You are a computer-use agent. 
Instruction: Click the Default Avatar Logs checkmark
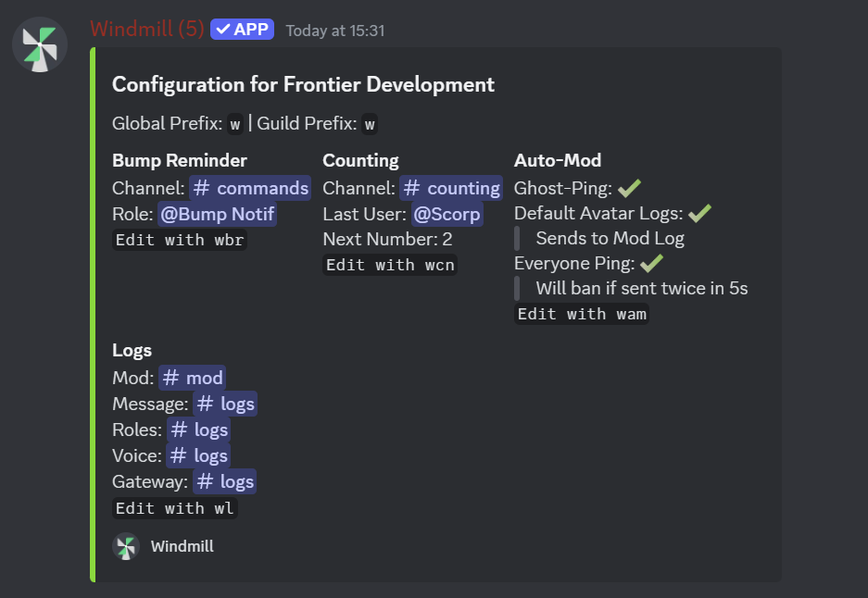pos(699,213)
